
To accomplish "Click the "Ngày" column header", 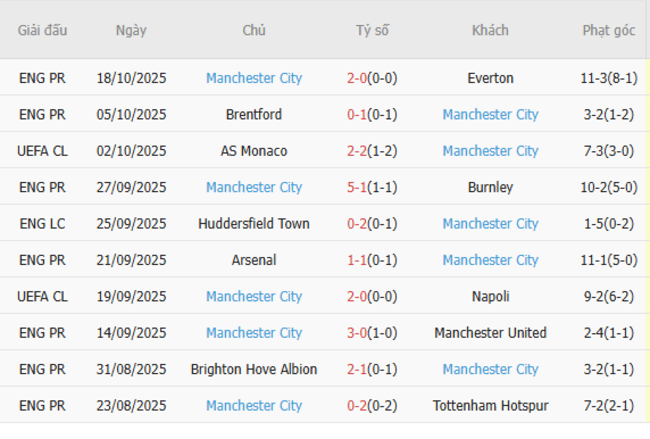I will tap(131, 30).
